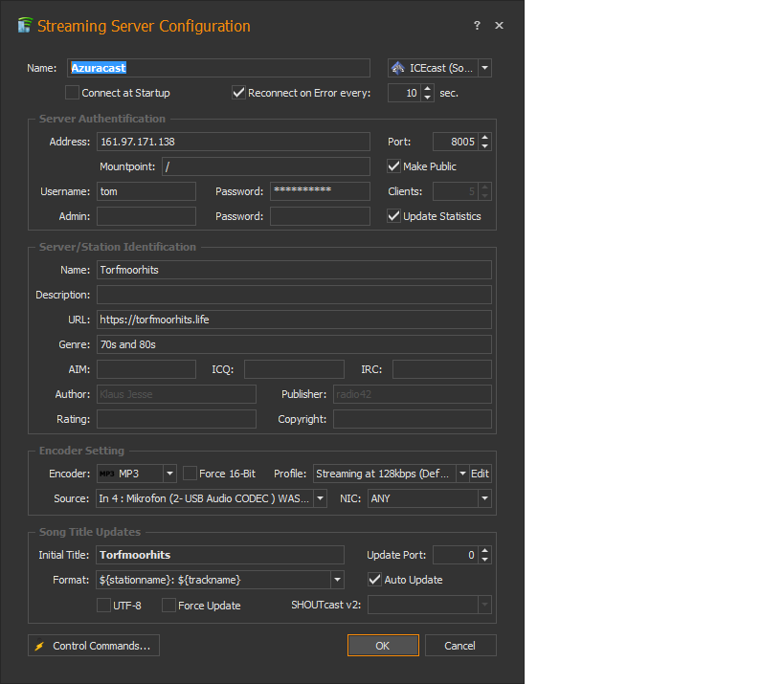Click the AIM input field
The height and width of the screenshot is (684, 784).
click(x=146, y=369)
